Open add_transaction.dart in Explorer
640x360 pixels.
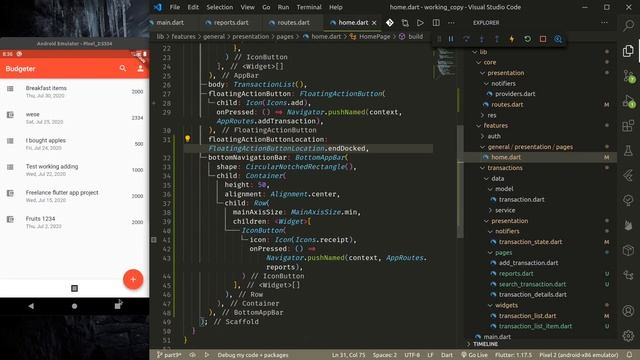(x=529, y=263)
